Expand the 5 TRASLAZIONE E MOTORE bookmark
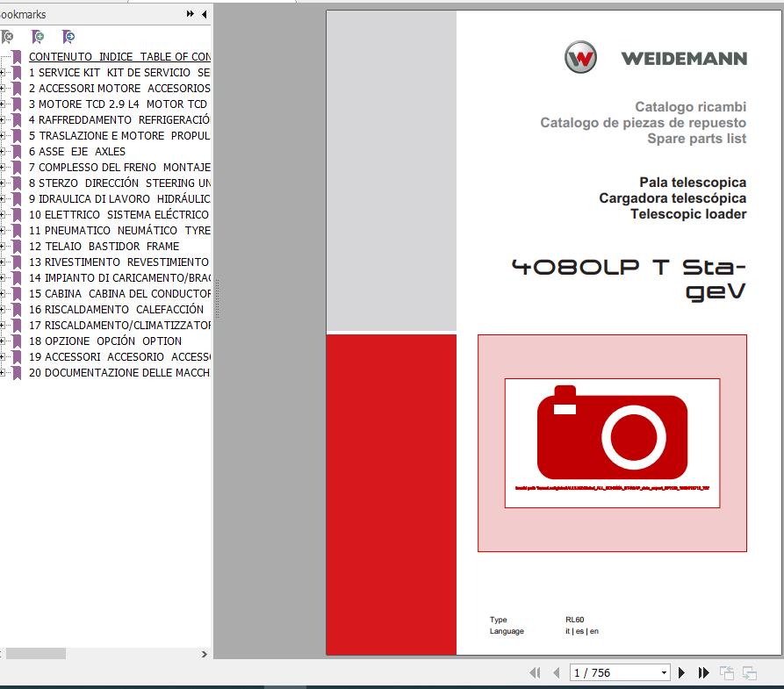 pyautogui.click(x=2, y=135)
